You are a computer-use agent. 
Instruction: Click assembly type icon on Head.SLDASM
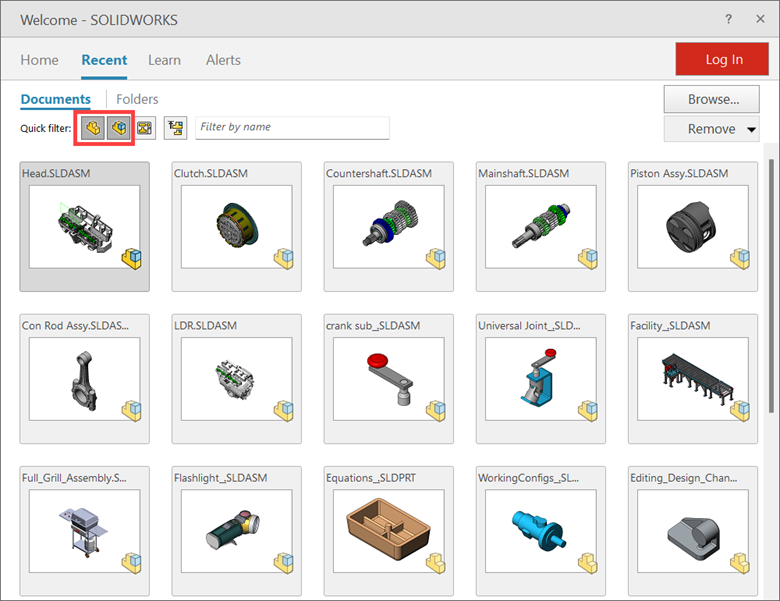tap(132, 259)
